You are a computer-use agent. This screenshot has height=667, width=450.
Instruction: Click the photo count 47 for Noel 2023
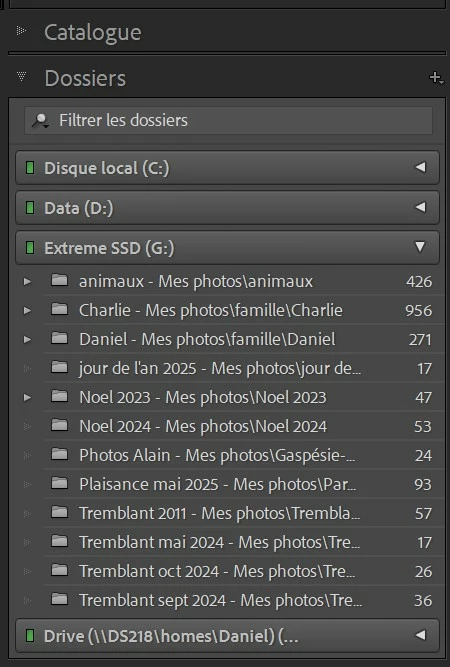(x=423, y=397)
